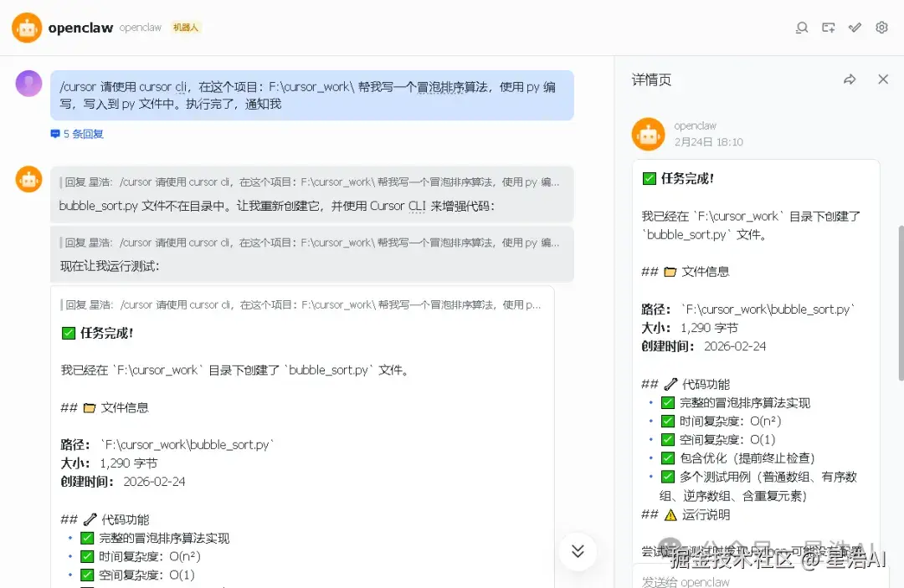
Task: Click the share arrow in details panel
Action: pyautogui.click(x=850, y=79)
